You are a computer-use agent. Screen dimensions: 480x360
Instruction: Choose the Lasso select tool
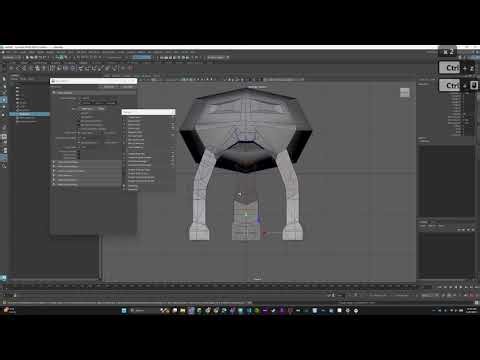(x=4, y=86)
